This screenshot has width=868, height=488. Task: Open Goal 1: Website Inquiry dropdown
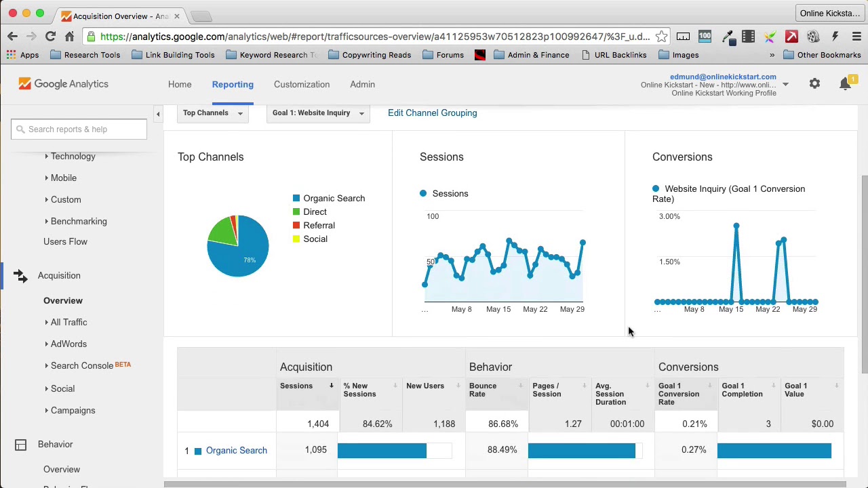point(318,113)
